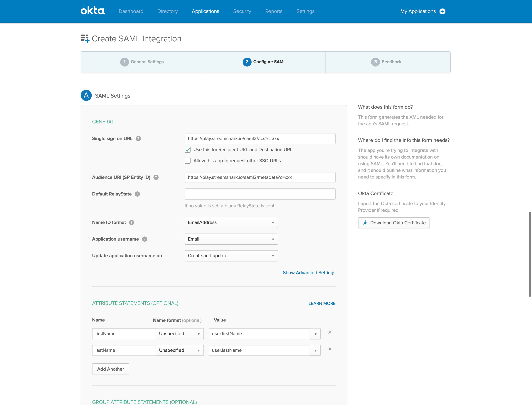The width and height of the screenshot is (532, 405).
Task: Open the Application username dropdown
Action: click(x=231, y=239)
